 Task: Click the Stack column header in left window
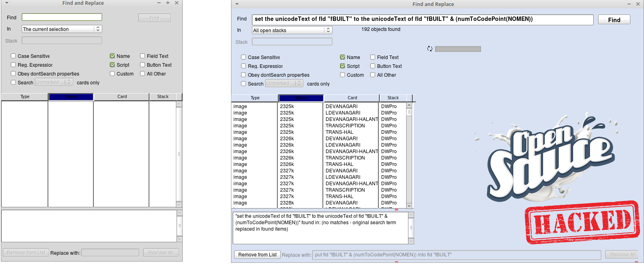tap(163, 96)
